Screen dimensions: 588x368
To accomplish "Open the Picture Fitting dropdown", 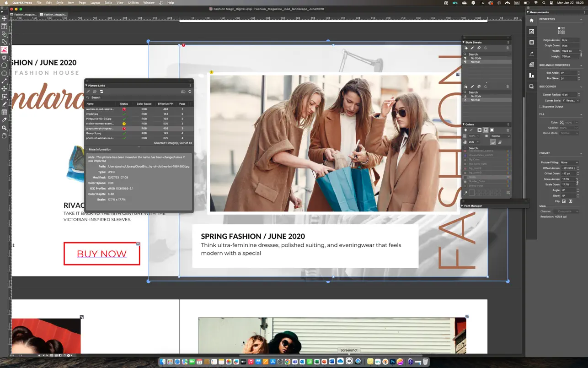I will [x=570, y=162].
